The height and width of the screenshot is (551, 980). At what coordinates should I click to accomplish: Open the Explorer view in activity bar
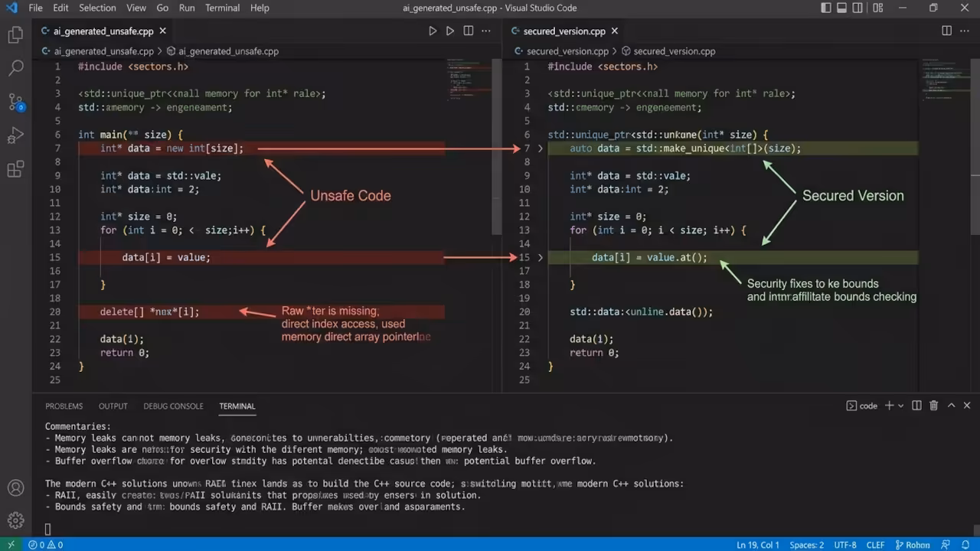point(15,35)
